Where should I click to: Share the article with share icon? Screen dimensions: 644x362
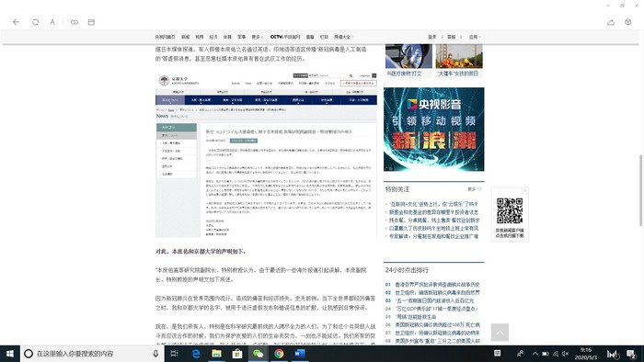[611, 22]
